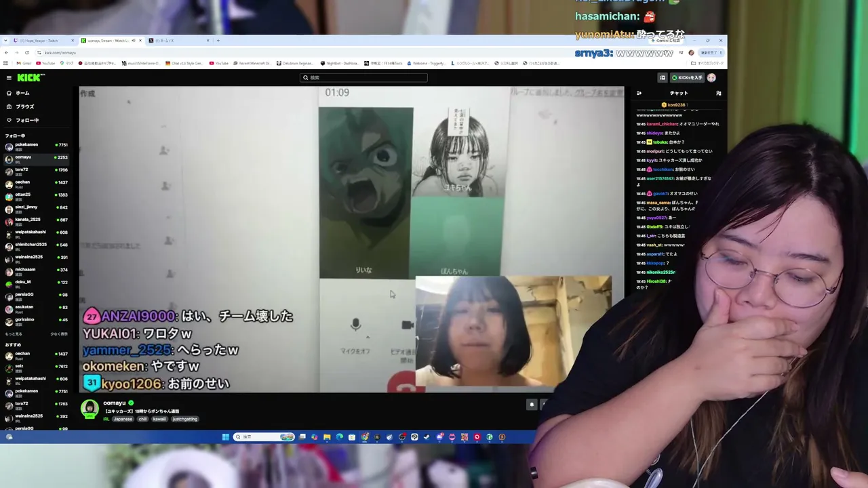Open ブラウズ in Kick sidebar
This screenshot has width=868, height=488.
(x=20, y=106)
